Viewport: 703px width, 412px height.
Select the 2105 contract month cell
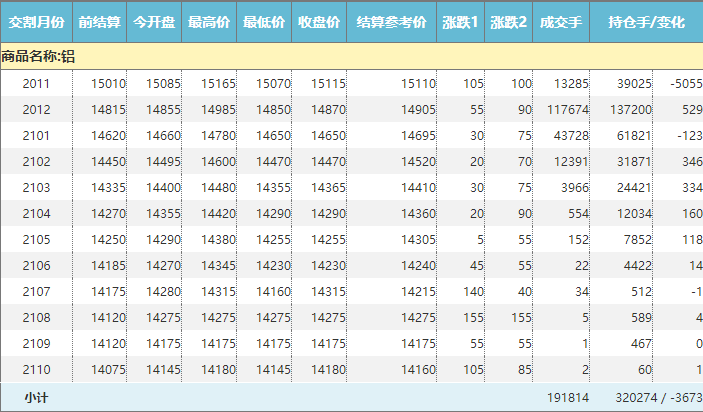(37, 239)
